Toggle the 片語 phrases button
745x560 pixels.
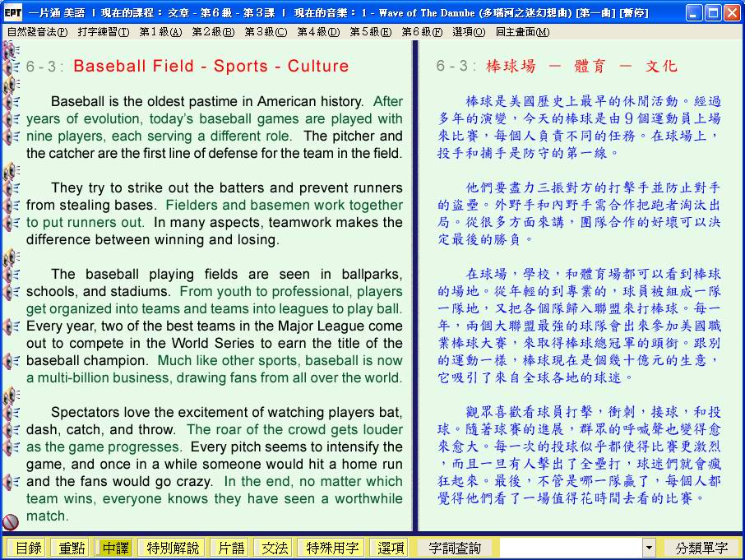tap(228, 548)
